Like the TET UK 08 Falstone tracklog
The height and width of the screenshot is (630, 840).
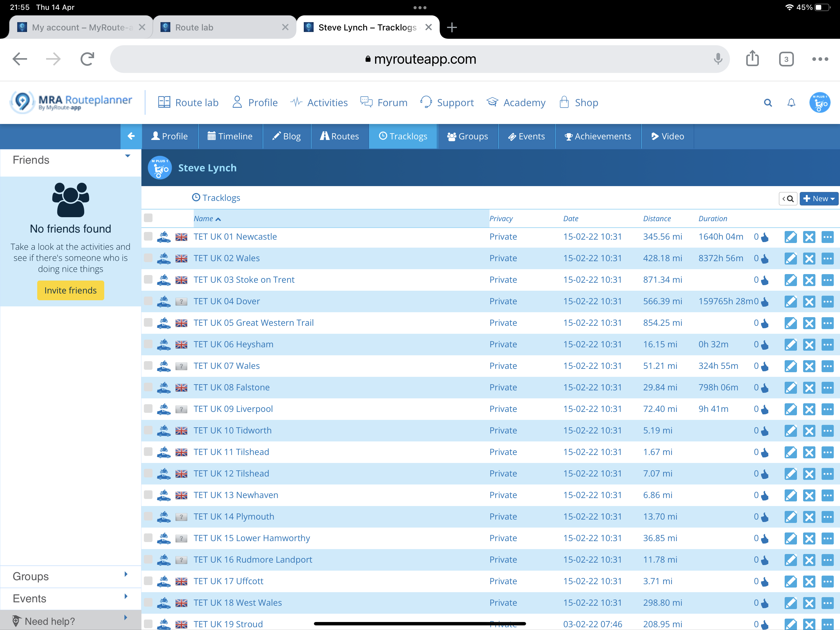(765, 388)
